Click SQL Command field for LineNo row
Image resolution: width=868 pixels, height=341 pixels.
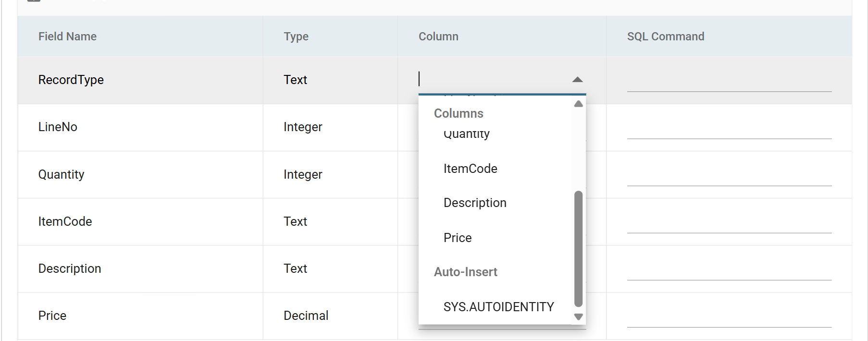pyautogui.click(x=729, y=127)
